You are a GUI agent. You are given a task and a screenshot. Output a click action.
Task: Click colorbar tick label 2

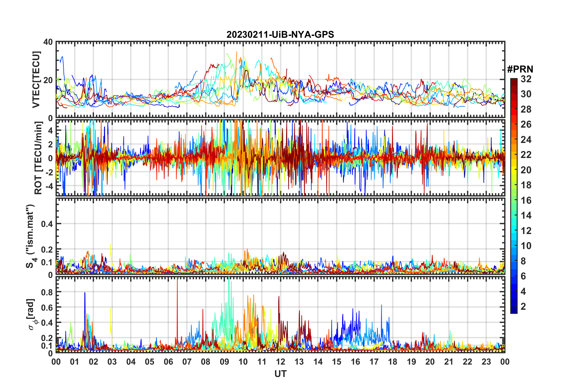coord(523,307)
